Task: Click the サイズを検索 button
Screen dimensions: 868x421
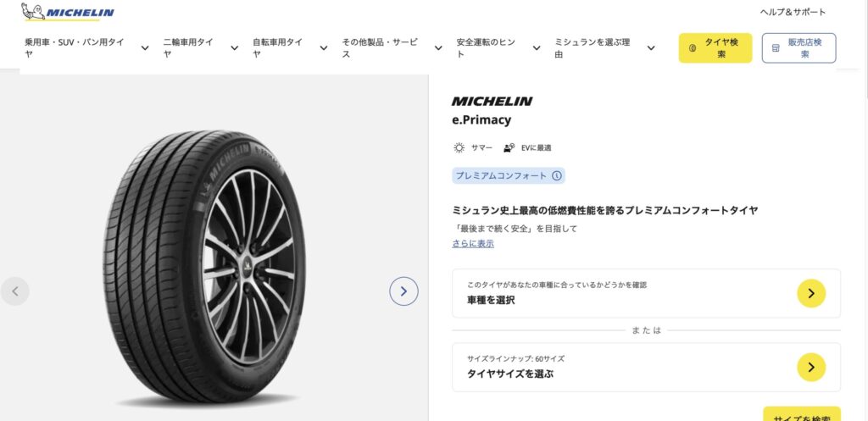Action: (x=801, y=416)
